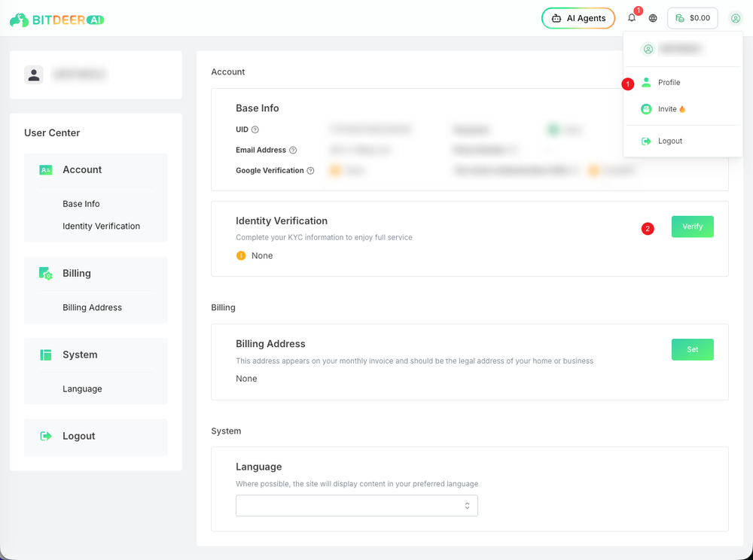Click the Account heading in sidebar

tap(82, 170)
